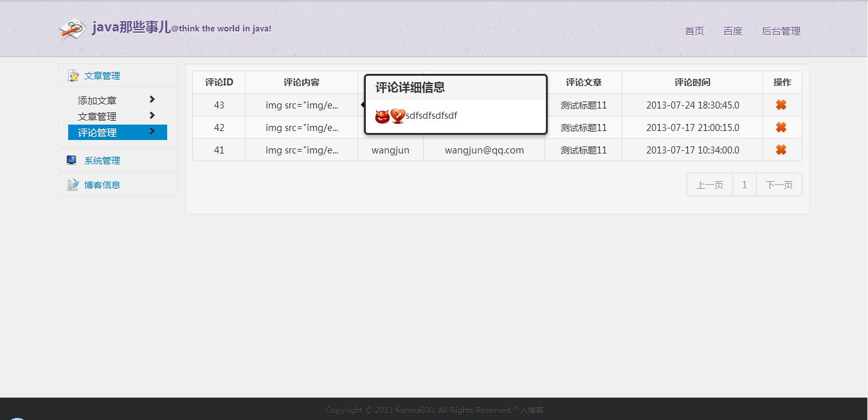
Task: Select page 1 in pagination
Action: pos(745,184)
